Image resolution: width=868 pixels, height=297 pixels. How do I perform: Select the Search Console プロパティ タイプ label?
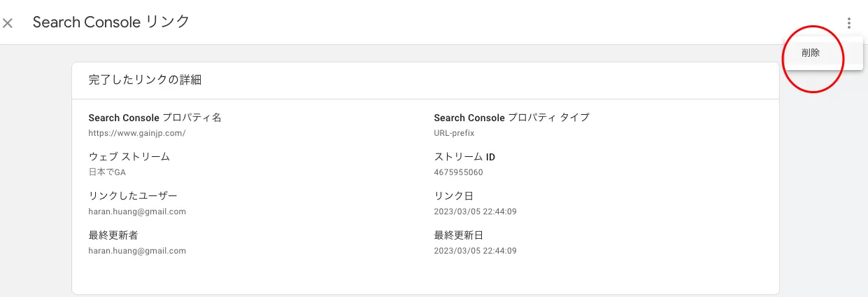tap(512, 118)
